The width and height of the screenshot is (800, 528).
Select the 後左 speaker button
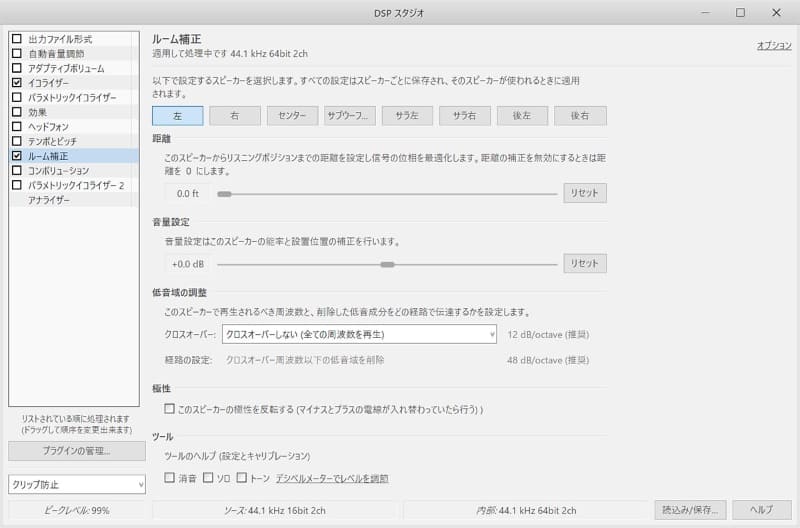point(522,116)
